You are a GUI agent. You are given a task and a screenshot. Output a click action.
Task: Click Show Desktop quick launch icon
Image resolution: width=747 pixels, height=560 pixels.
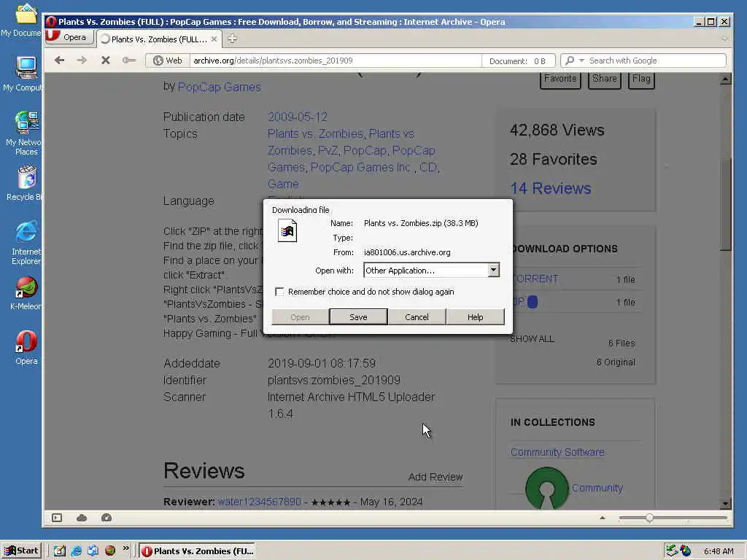click(x=59, y=551)
